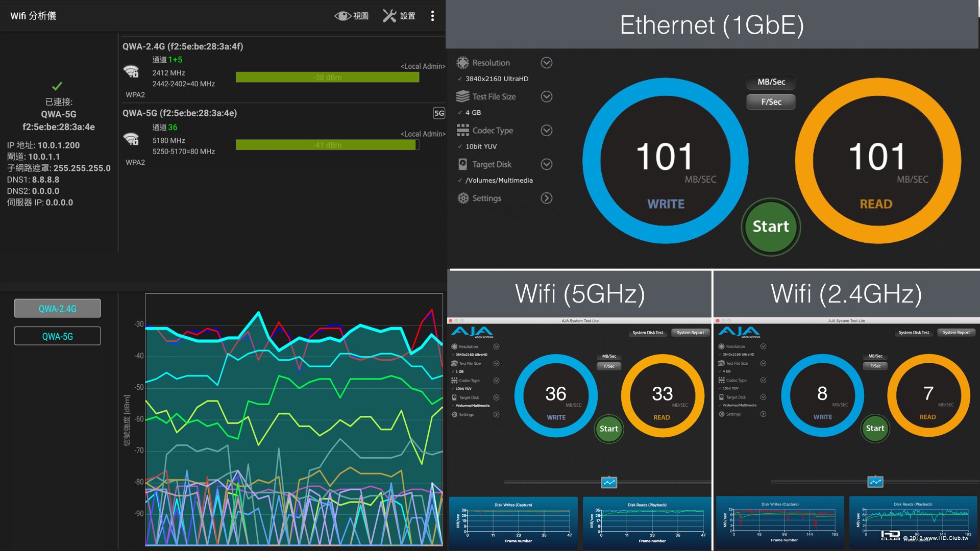This screenshot has height=551, width=980.
Task: Click the graph icon in Wifi 5GHz window
Action: pos(609,482)
